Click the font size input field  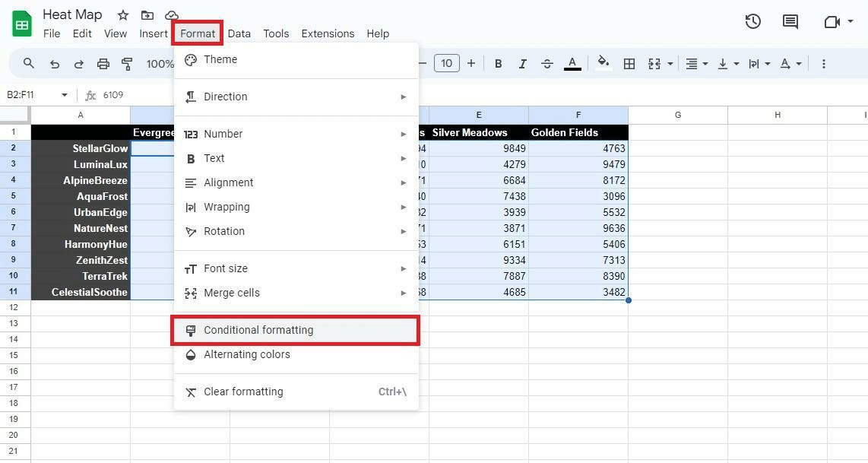pos(447,63)
